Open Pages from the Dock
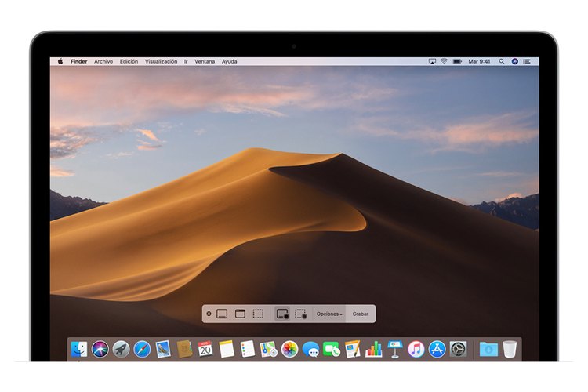The height and width of the screenshot is (392, 588). point(353,349)
